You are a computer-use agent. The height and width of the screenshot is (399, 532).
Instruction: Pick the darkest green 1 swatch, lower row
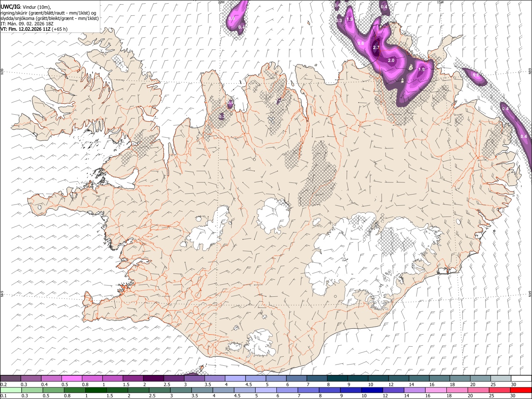pyautogui.click(x=95, y=390)
